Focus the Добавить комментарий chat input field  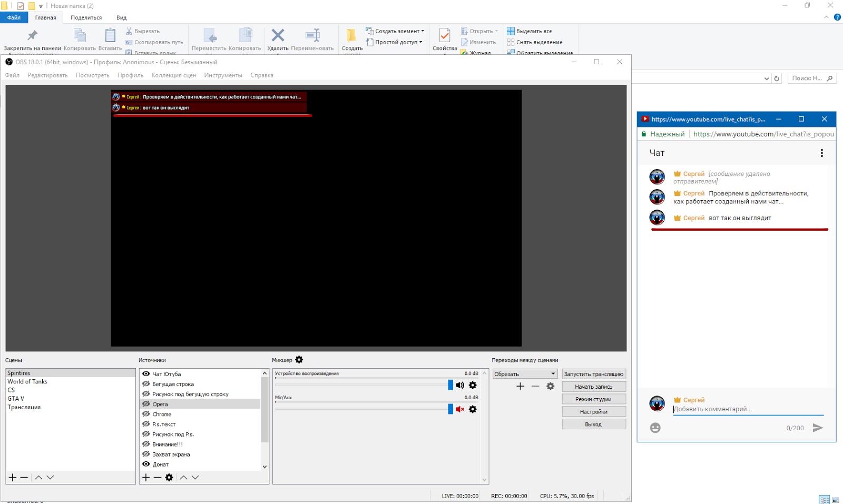click(748, 409)
